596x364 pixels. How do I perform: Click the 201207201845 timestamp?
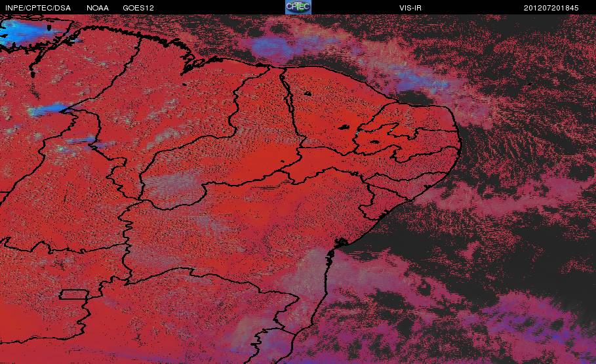coord(551,8)
